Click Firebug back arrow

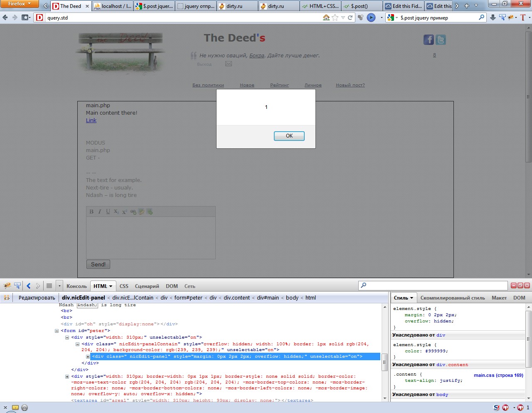tap(29, 285)
